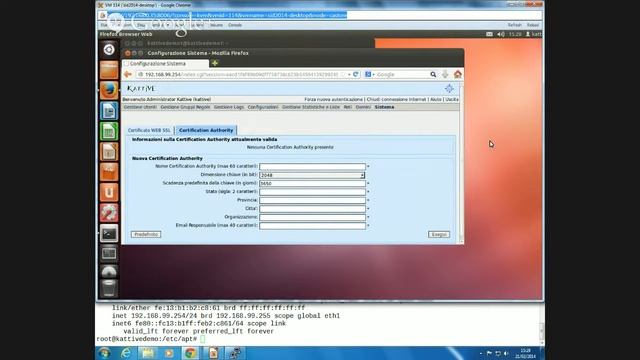The height and width of the screenshot is (360, 640).
Task: Open a new Firefox tab with plus
Action: (215, 63)
